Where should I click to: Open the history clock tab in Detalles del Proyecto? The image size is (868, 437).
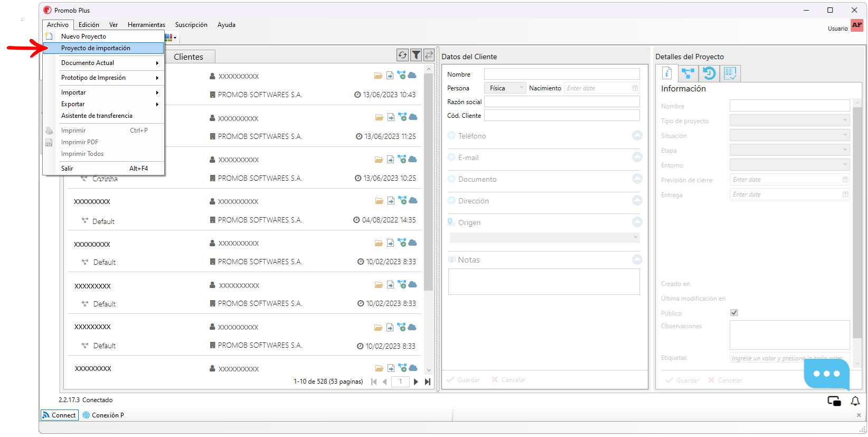(x=709, y=73)
